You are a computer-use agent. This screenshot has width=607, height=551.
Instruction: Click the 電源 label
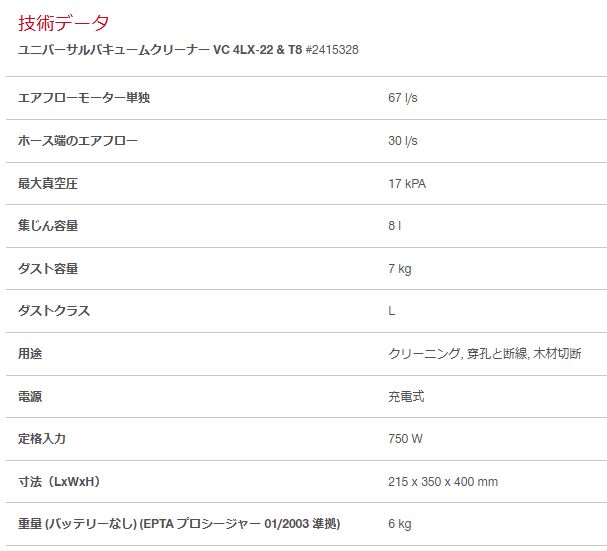coord(30,397)
